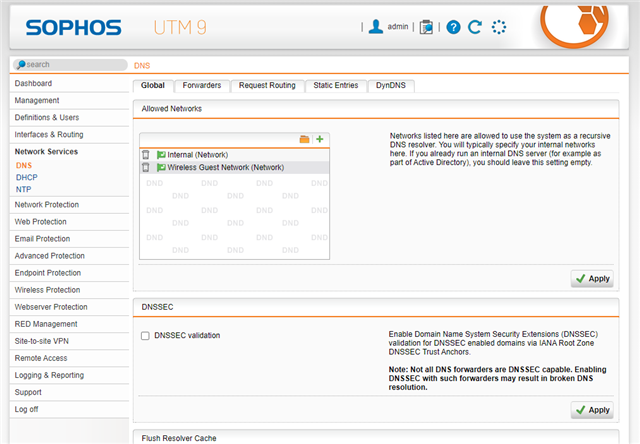Open the Webserver Protection menu

[x=69, y=307]
